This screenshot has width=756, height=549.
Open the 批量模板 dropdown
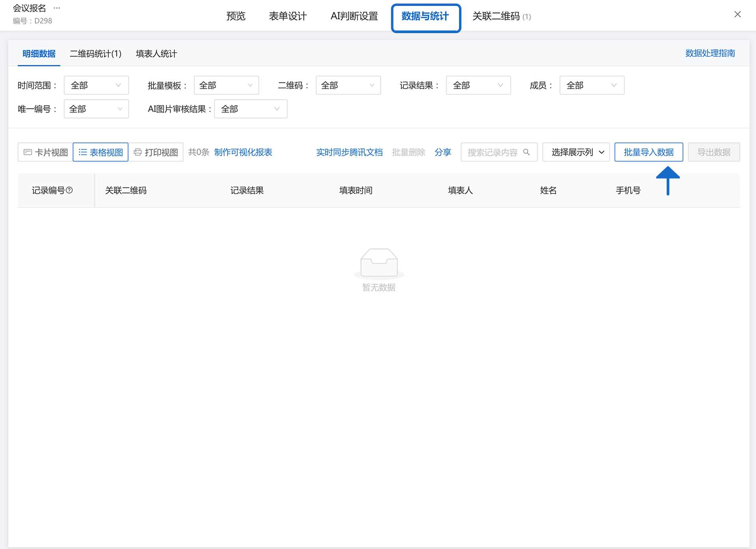(x=226, y=85)
